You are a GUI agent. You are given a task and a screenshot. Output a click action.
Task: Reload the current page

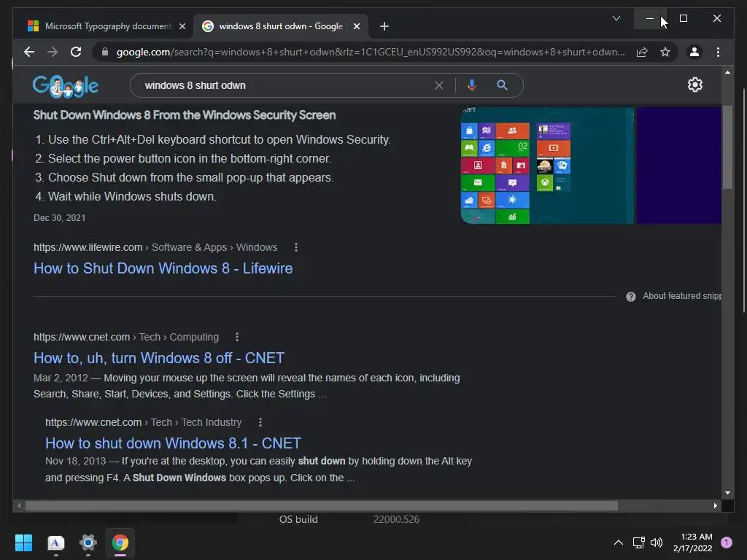76,52
